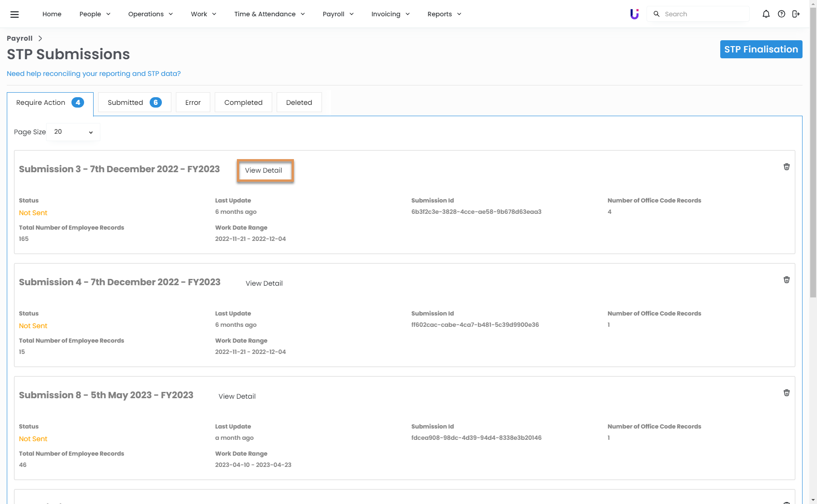Delete Submission 4 using trash icon
Image resolution: width=817 pixels, height=504 pixels.
pyautogui.click(x=787, y=280)
